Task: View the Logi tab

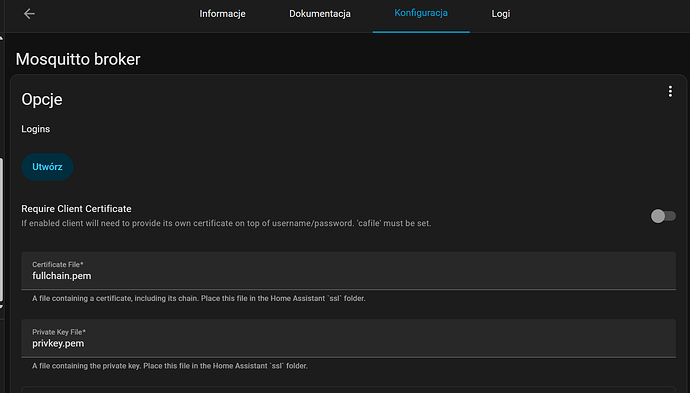Action: click(x=500, y=14)
